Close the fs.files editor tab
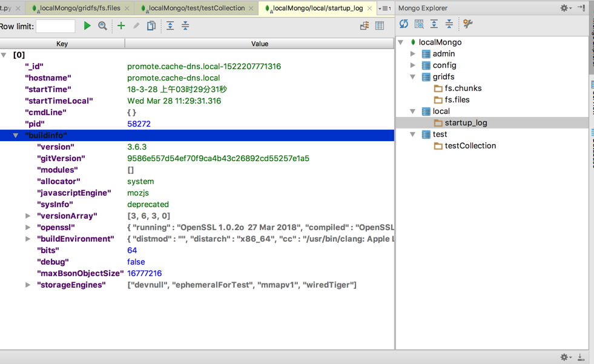Viewport: 594px width, 364px height. click(x=127, y=8)
